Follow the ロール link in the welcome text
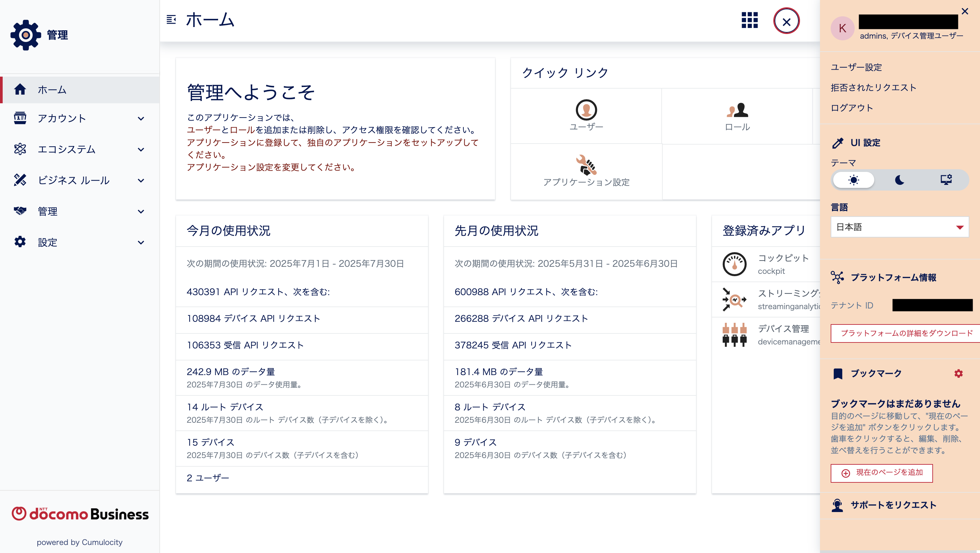Screen dimensions: 980x553 click(x=242, y=130)
